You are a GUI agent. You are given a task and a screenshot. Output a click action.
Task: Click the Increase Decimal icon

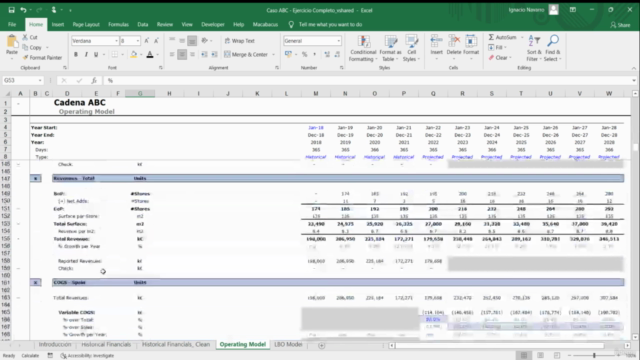tap(327, 54)
